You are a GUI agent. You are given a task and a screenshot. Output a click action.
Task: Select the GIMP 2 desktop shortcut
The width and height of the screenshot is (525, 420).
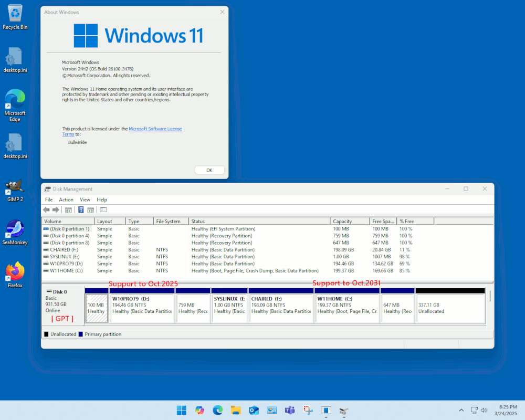click(x=15, y=190)
